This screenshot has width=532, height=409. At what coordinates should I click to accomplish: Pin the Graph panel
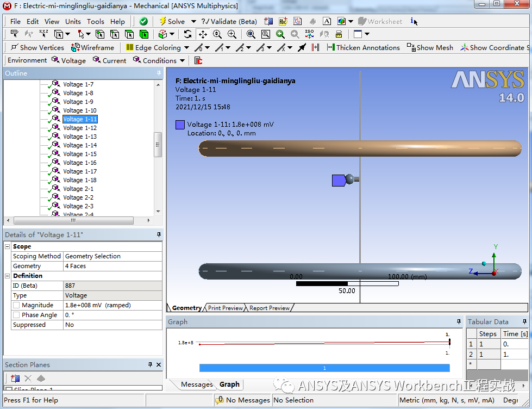coord(459,321)
